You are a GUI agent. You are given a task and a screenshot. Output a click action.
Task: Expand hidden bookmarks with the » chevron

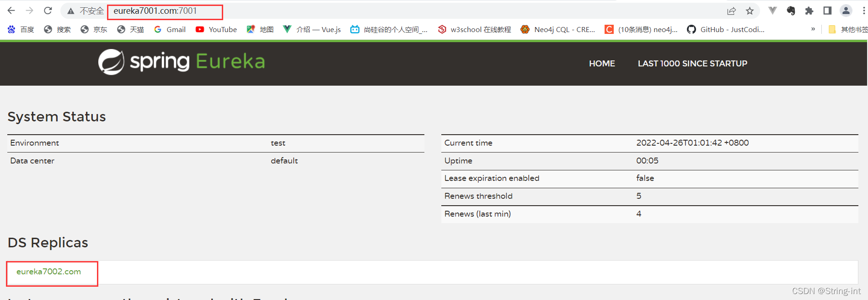[813, 29]
